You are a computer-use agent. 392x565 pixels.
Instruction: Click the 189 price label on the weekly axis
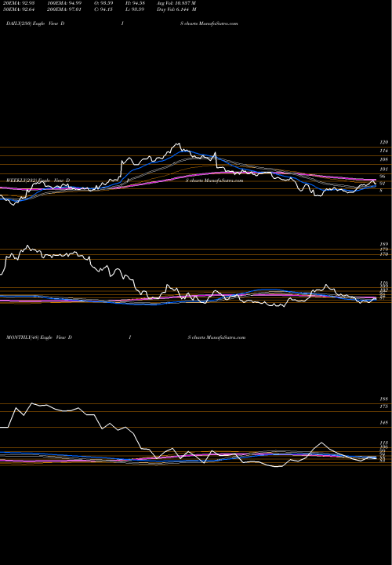click(384, 244)
